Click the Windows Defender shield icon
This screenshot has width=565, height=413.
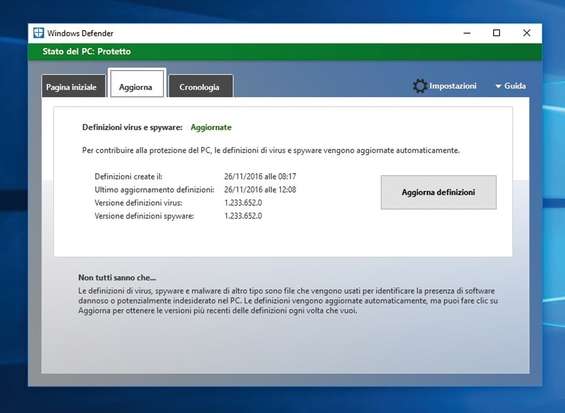[38, 33]
